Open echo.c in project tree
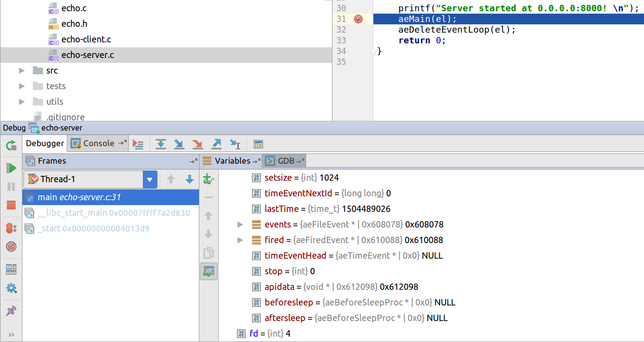The width and height of the screenshot is (644, 342). (x=74, y=8)
